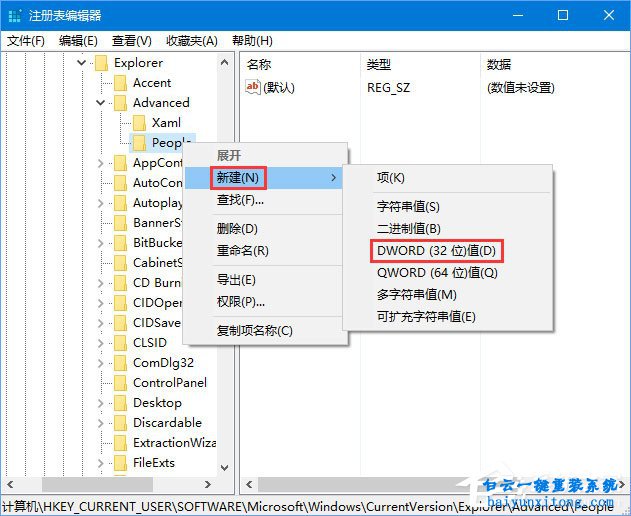Viewport: 631px width, 516px height.
Task: Select the ComDlg32 key label
Action: (x=163, y=363)
